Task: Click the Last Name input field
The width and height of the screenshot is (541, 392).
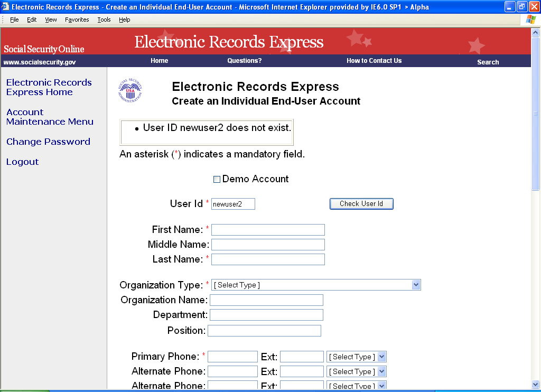Action: [x=268, y=259]
